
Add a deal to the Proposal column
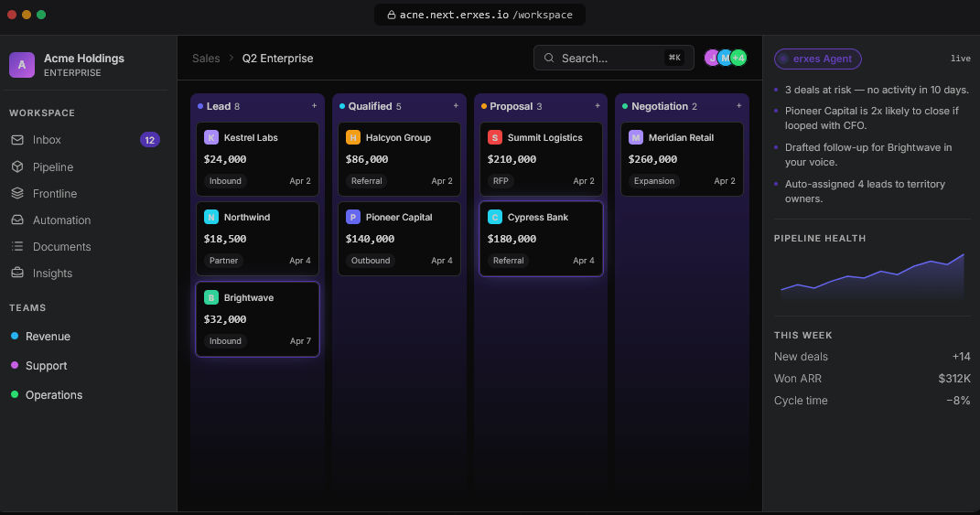pyautogui.click(x=598, y=106)
